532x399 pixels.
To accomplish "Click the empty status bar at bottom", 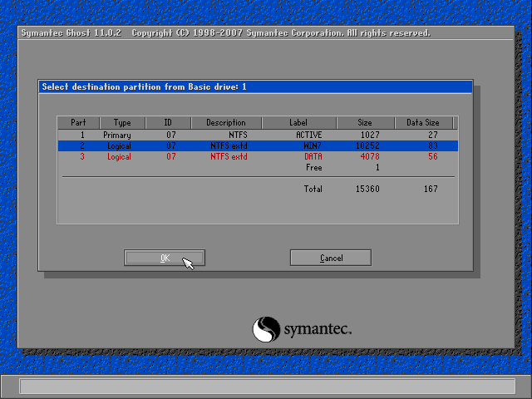I will pyautogui.click(x=266, y=386).
